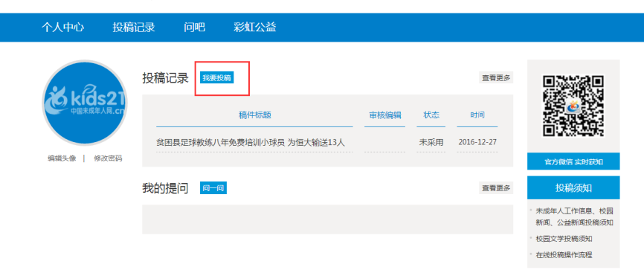Click the 问一问 button
Screen dimensions: 644x270
pos(213,188)
